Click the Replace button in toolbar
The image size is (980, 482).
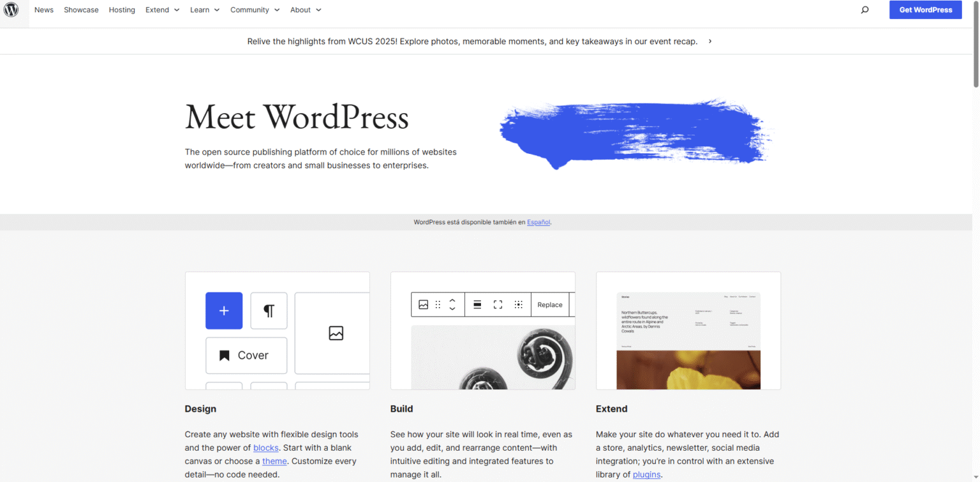click(x=550, y=305)
